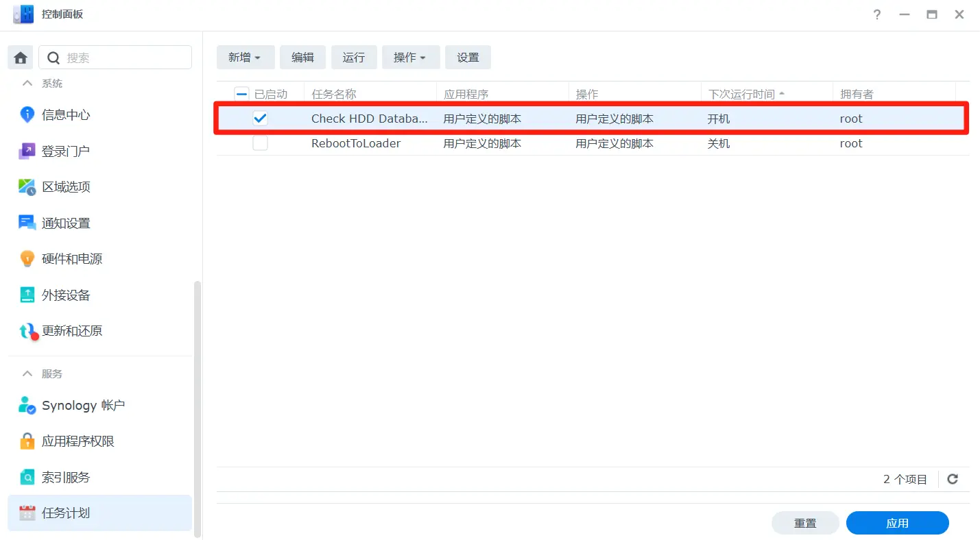Open 硬件和电源 lightbulb icon
This screenshot has width=980, height=540.
[27, 259]
